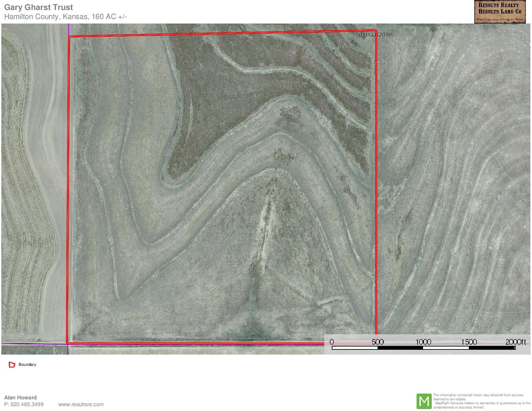Open the www.resultsre.com website link
Screen dimensions: 532x411
click(x=82, y=405)
